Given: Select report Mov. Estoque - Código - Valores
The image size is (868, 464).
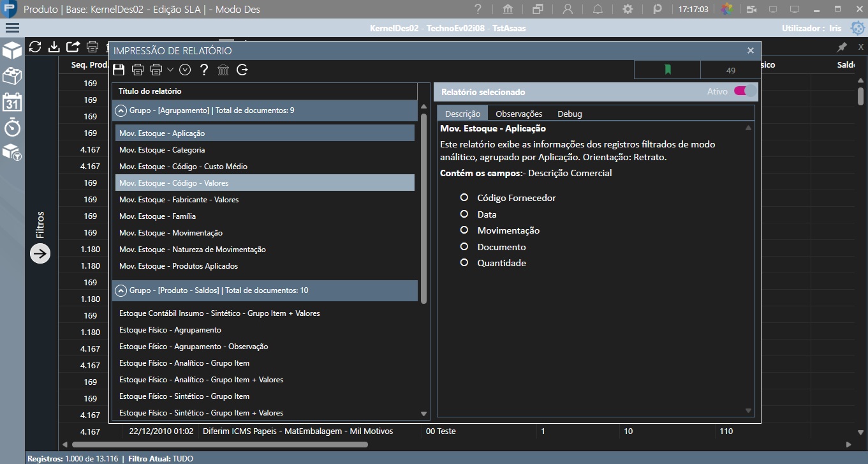Looking at the screenshot, I should click(265, 183).
